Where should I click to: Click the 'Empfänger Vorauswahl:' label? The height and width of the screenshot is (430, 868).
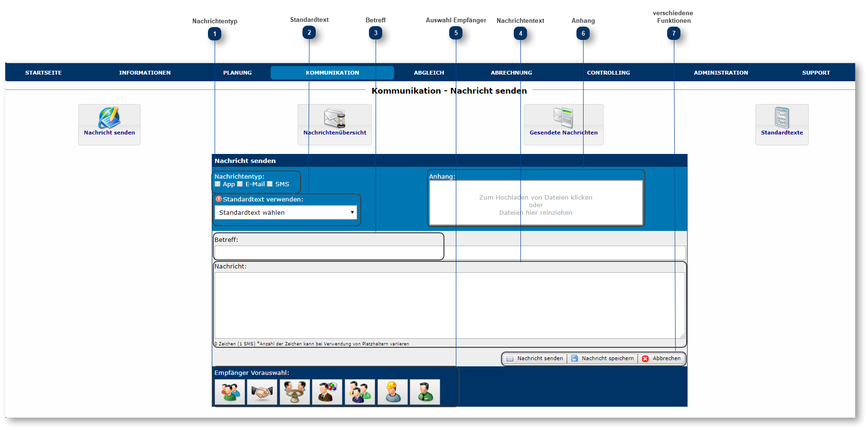pyautogui.click(x=252, y=373)
